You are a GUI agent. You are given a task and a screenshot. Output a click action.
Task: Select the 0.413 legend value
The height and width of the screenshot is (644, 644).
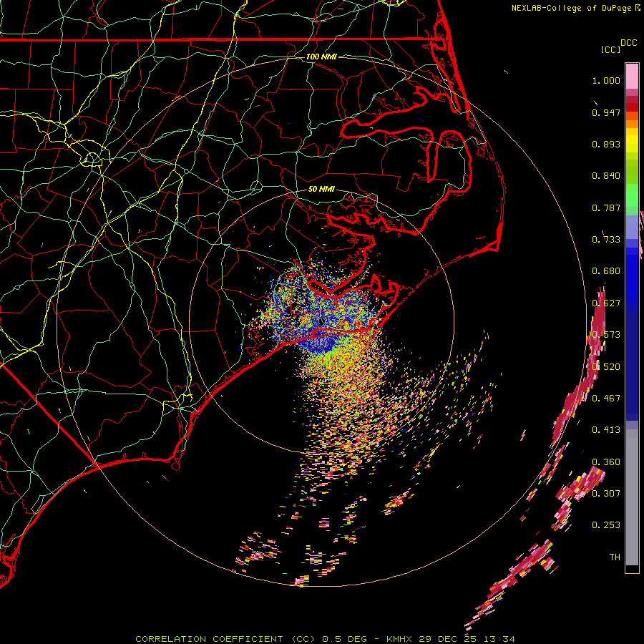[x=606, y=430]
